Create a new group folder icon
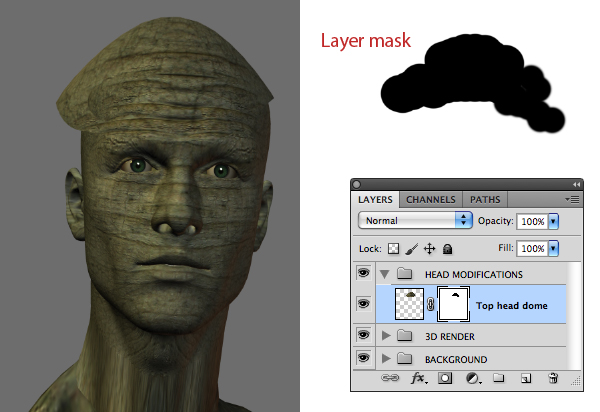The image size is (600, 412). [498, 378]
